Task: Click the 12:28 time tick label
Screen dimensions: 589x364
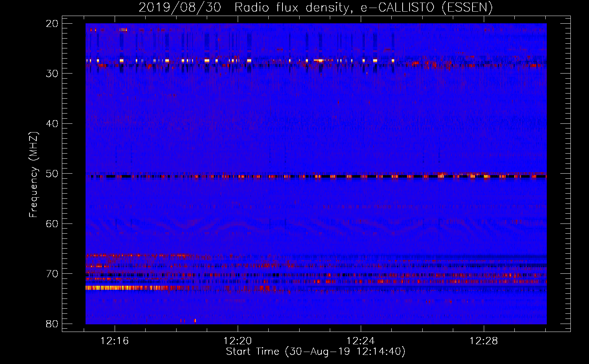Action: 484,341
